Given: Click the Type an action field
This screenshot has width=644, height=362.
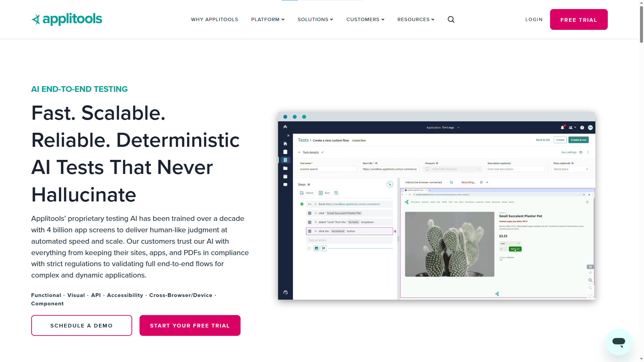Looking at the screenshot, I should point(349,240).
